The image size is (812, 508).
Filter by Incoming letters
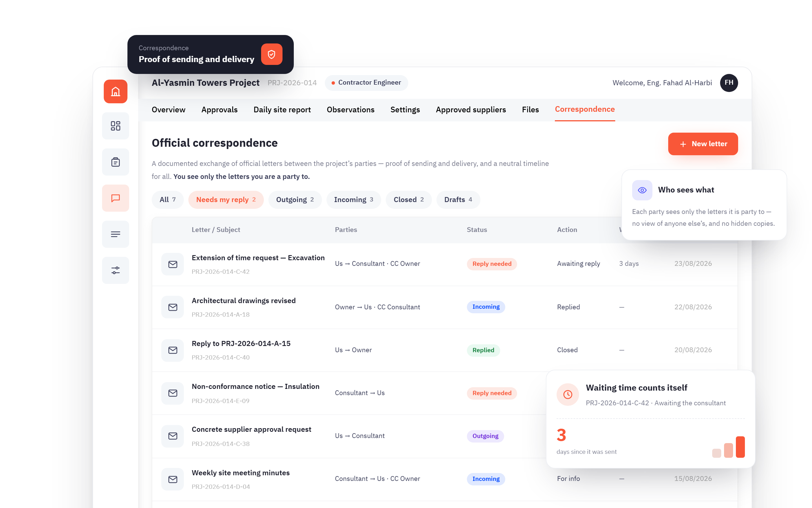point(354,200)
